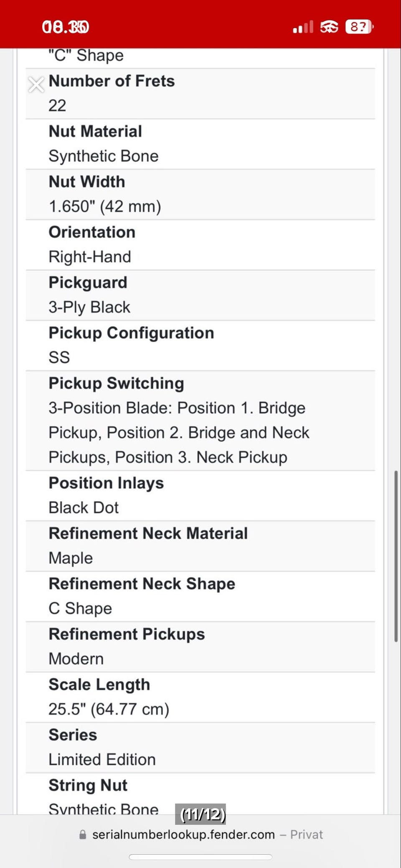Tap the Synthetic Bone value under Nut Material

coord(104,156)
